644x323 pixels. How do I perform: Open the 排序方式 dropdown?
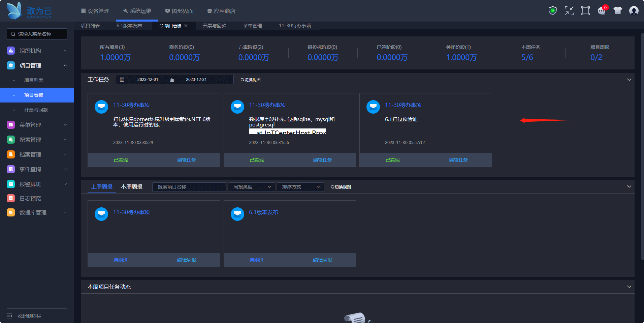[x=300, y=187]
